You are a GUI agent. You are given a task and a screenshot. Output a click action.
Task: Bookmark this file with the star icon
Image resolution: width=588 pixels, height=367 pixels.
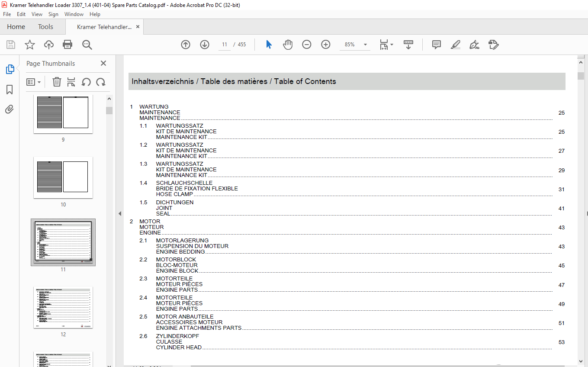pyautogui.click(x=29, y=45)
